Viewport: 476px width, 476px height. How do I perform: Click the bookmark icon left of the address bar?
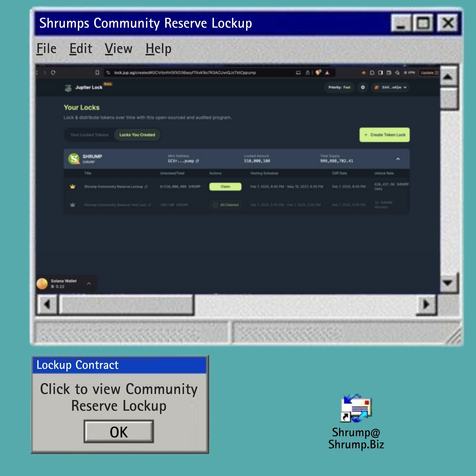(97, 73)
